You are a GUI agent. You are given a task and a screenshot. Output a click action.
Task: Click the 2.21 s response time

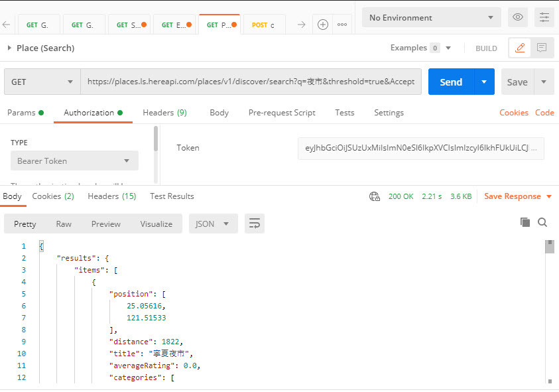click(432, 196)
